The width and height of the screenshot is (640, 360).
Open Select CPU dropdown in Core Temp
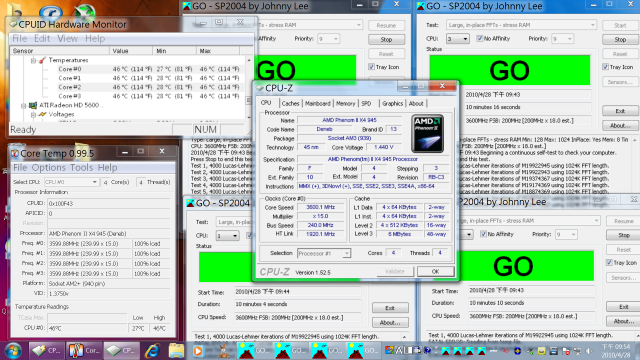point(95,182)
